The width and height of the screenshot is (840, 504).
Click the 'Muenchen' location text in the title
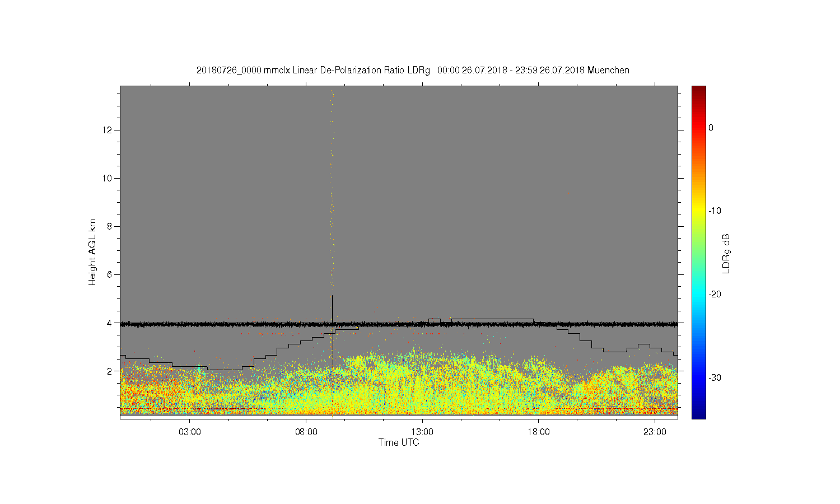(608, 71)
